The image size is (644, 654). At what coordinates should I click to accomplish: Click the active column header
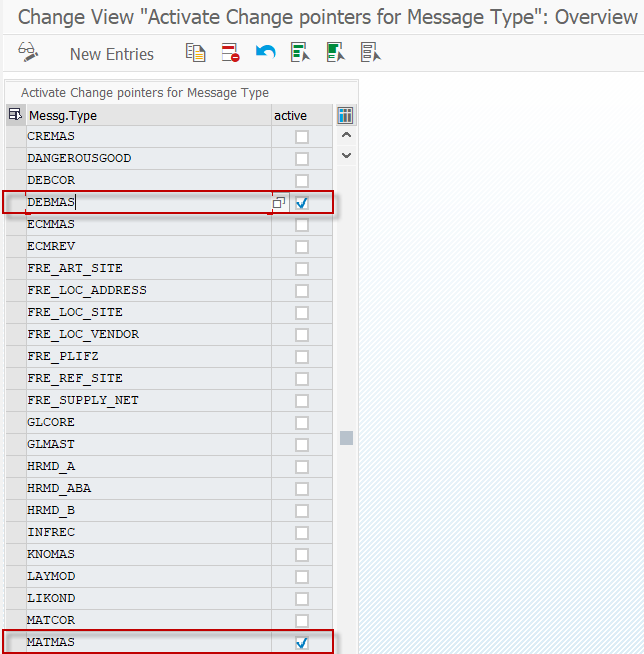290,116
